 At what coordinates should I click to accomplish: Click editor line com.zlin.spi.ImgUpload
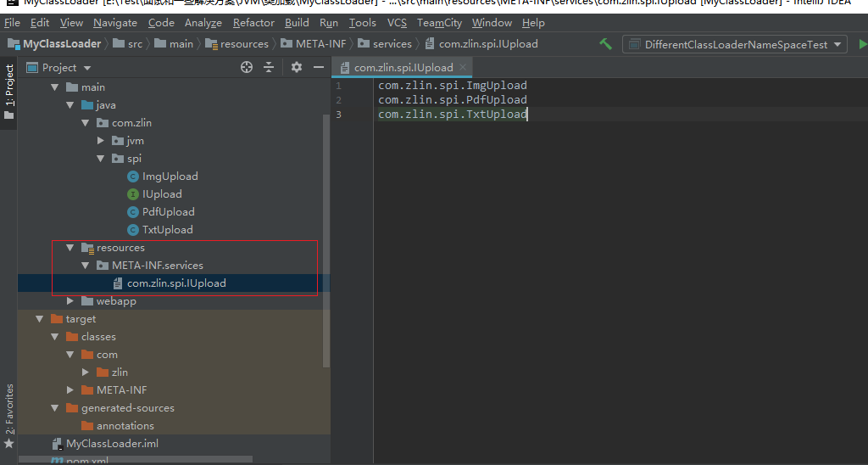pyautogui.click(x=453, y=86)
